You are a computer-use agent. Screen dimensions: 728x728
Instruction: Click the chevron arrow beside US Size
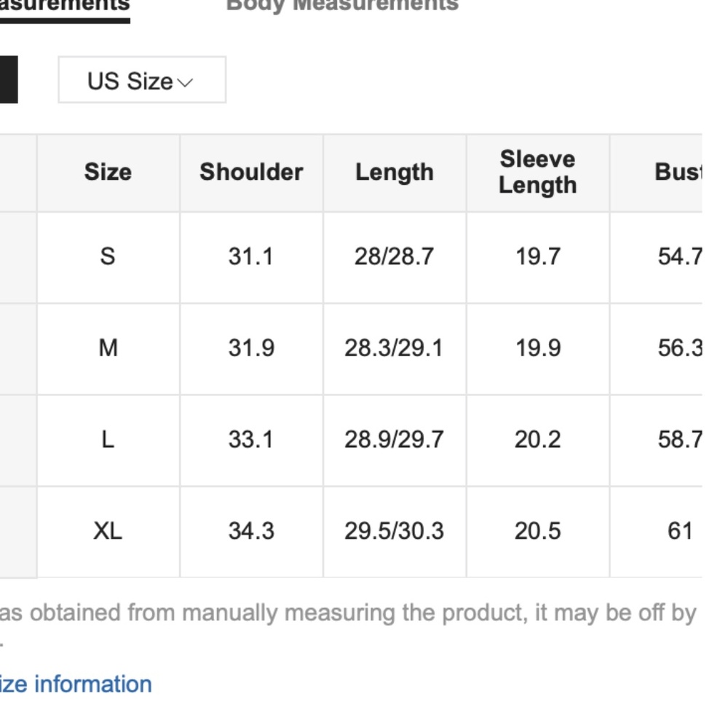[x=185, y=82]
